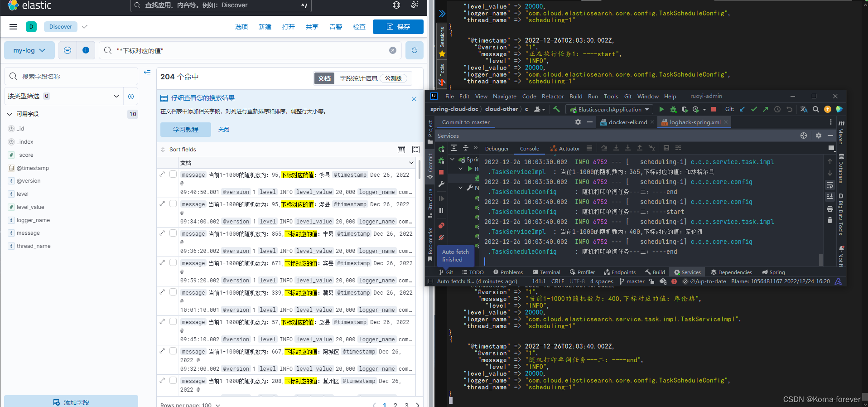This screenshot has height=407, width=868.
Task: Rerun the service in Services panel
Action: (x=442, y=149)
